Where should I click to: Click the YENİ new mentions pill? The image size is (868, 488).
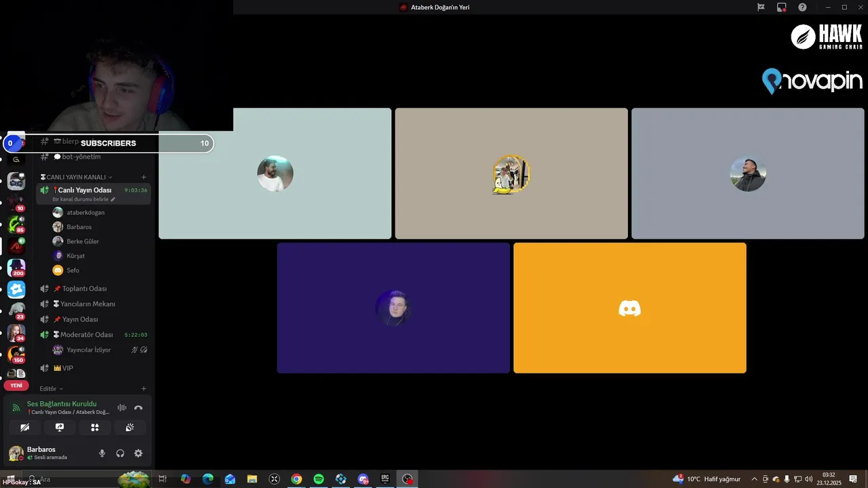pos(16,385)
